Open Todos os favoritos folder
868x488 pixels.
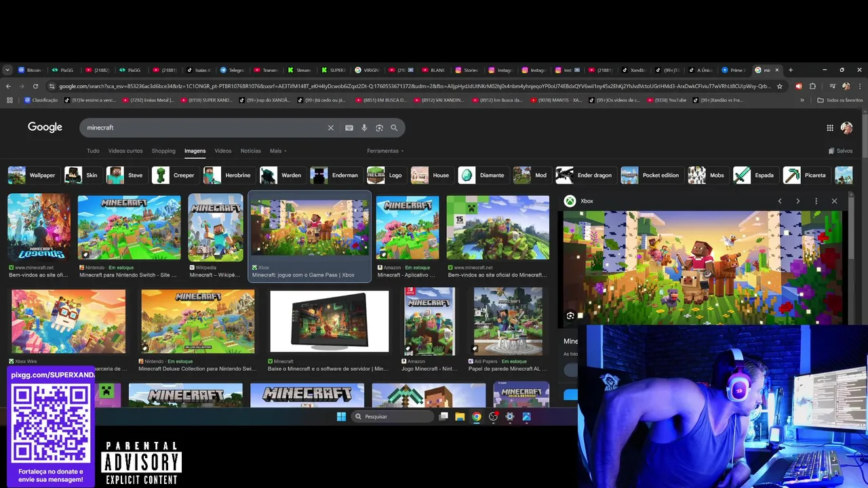click(x=840, y=100)
